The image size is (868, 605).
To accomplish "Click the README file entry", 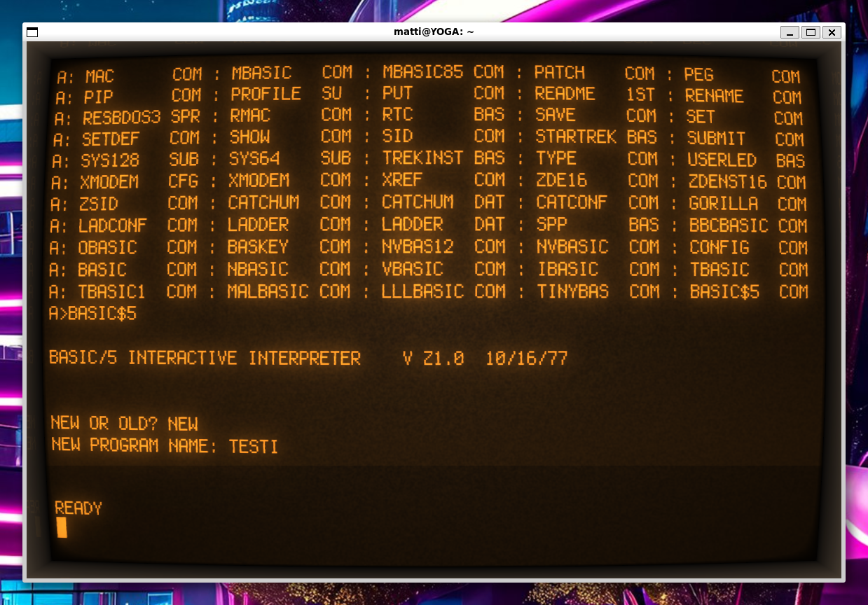I will [565, 94].
